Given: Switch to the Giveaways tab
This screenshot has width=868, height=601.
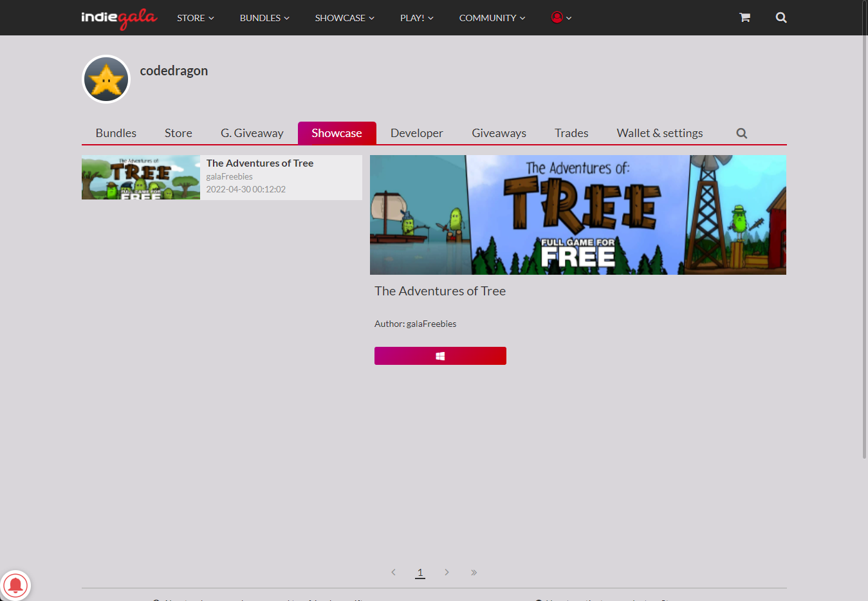Looking at the screenshot, I should [499, 133].
